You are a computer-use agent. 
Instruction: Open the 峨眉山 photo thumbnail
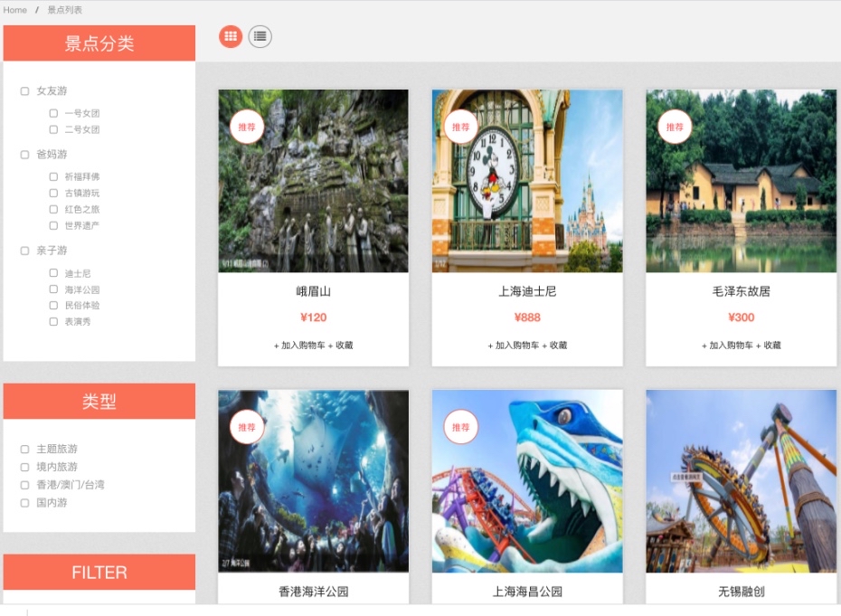coord(313,181)
